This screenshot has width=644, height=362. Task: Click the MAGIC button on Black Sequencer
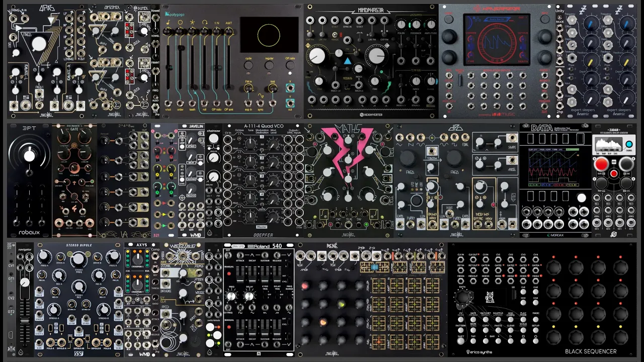tap(535, 320)
